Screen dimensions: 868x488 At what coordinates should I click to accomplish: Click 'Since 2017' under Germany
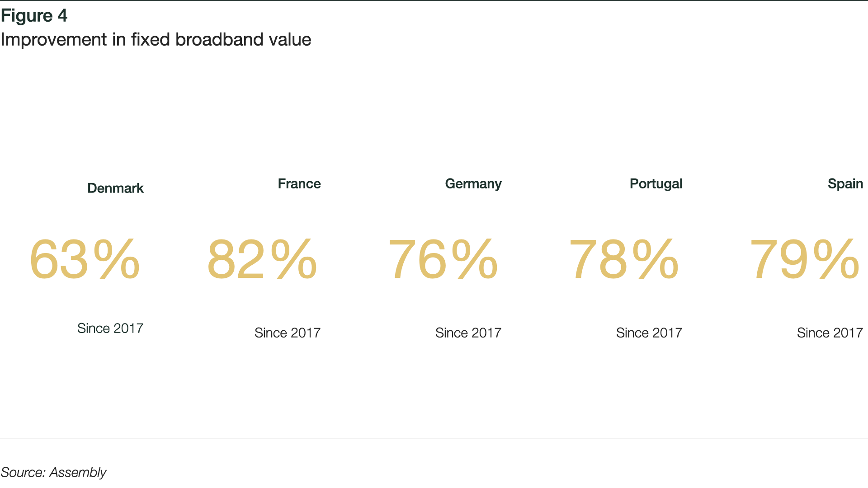[x=468, y=333]
